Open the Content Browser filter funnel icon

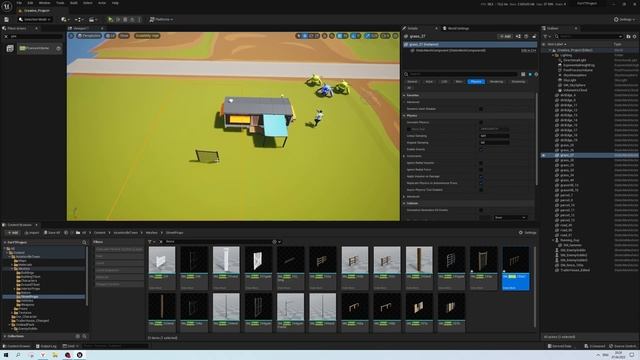[x=151, y=242]
